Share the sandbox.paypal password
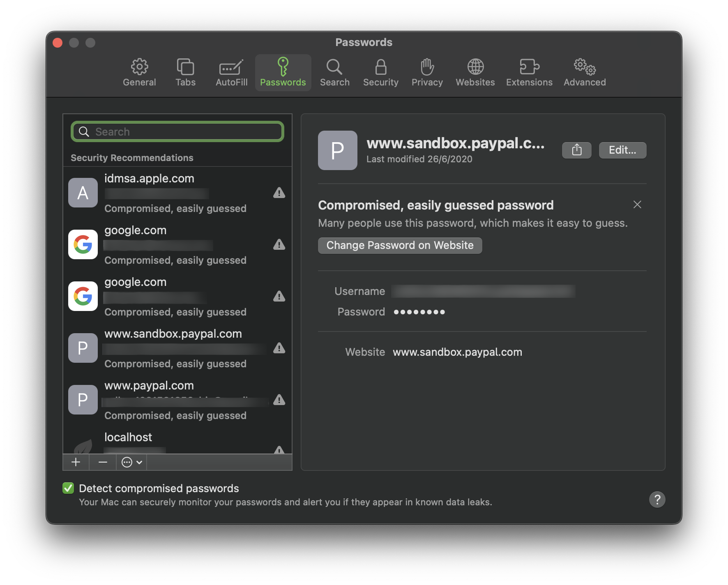 (577, 150)
